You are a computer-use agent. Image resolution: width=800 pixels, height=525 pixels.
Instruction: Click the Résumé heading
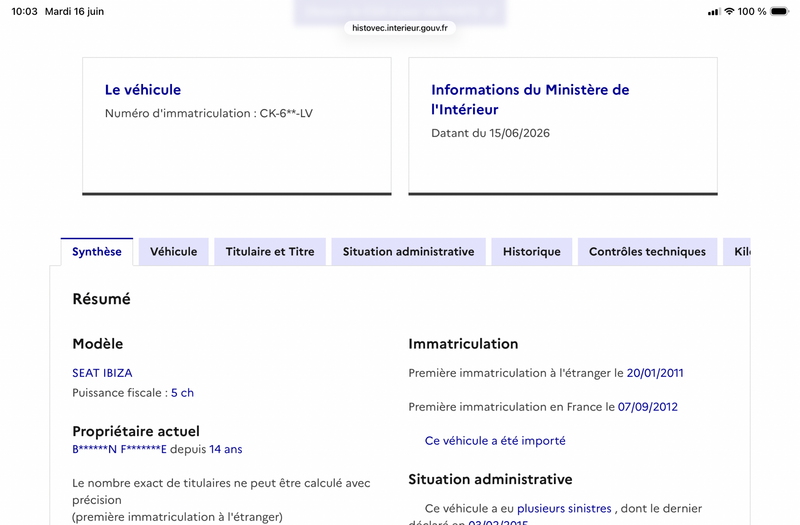[x=102, y=299]
